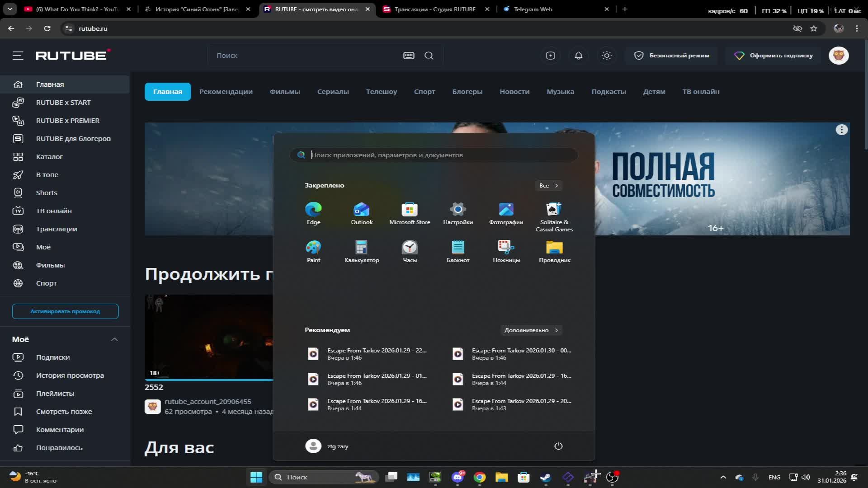Open Telegram Web browser tab

pyautogui.click(x=556, y=9)
